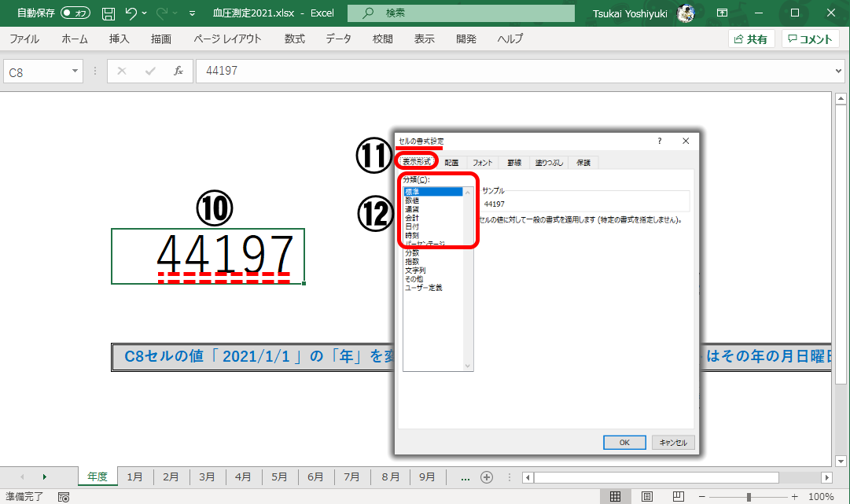Select the フォント dialog tab
This screenshot has height=504, width=850.
click(482, 163)
